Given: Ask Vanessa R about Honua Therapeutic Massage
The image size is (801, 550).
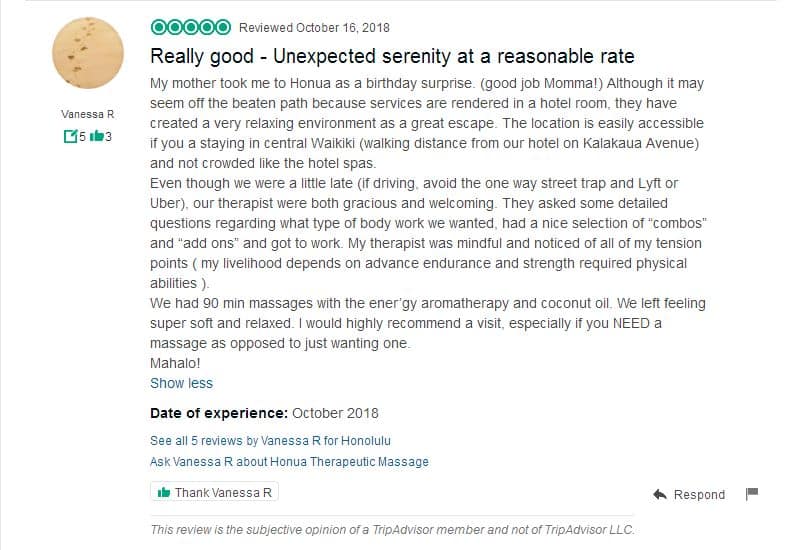Looking at the screenshot, I should (x=289, y=462).
